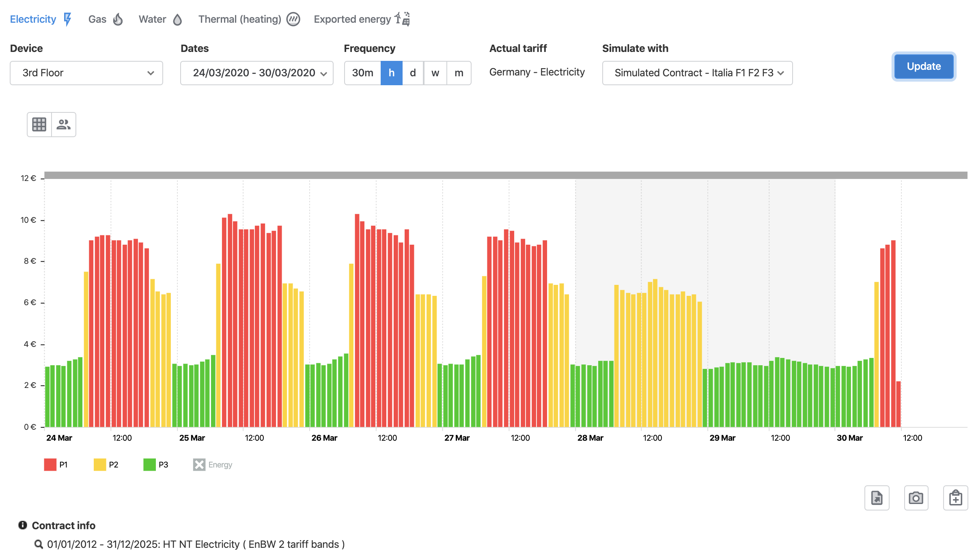974x560 pixels.
Task: Click the magnifier icon beside contract dates
Action: point(39,544)
